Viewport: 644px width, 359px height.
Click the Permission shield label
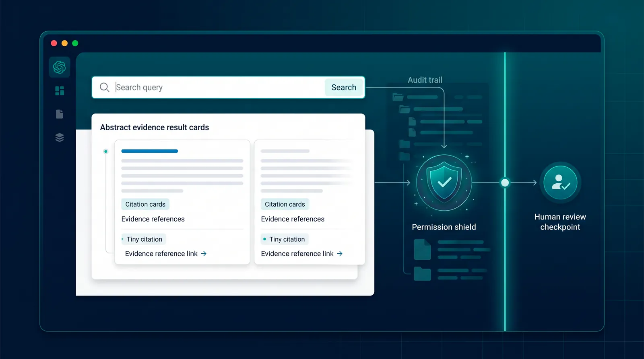click(x=444, y=227)
